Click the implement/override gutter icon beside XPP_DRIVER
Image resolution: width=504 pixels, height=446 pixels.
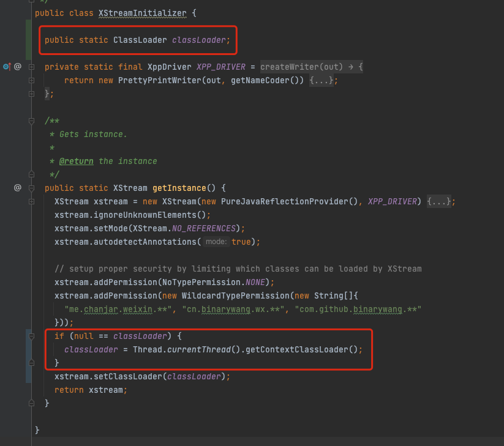coord(6,66)
